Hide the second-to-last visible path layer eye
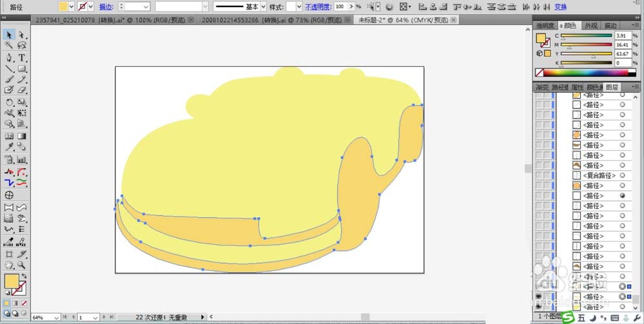The image size is (644, 324). pyautogui.click(x=538, y=296)
